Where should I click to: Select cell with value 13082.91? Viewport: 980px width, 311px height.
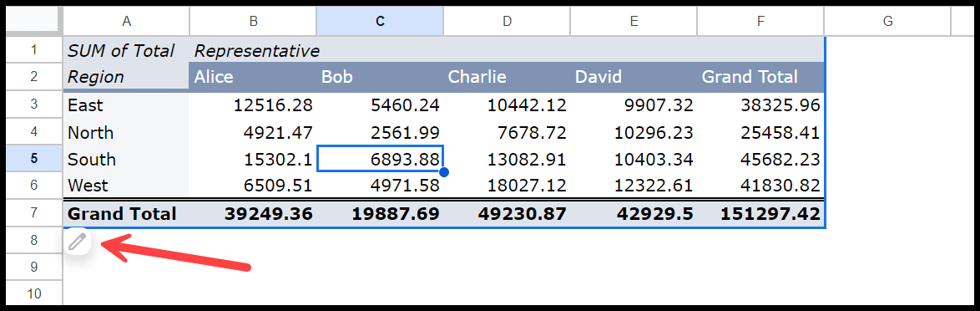[507, 159]
